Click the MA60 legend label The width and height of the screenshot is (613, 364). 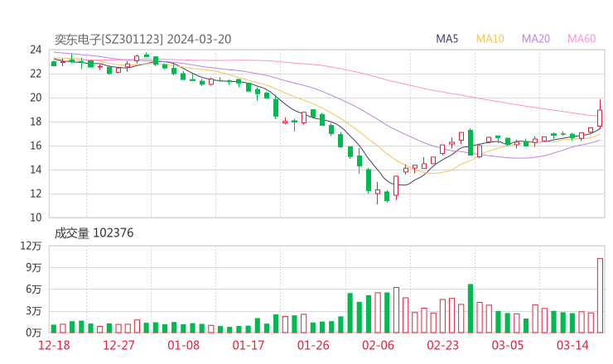pos(582,39)
